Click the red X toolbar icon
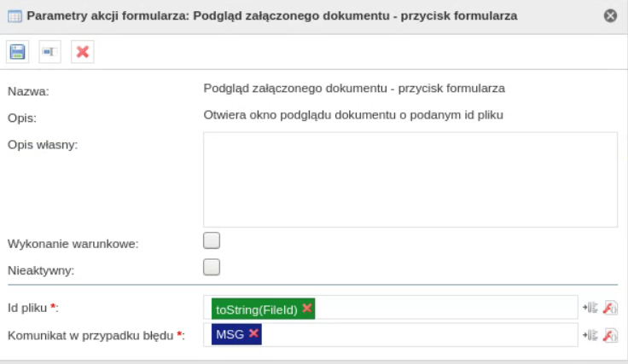This screenshot has width=628, height=364. (x=83, y=52)
